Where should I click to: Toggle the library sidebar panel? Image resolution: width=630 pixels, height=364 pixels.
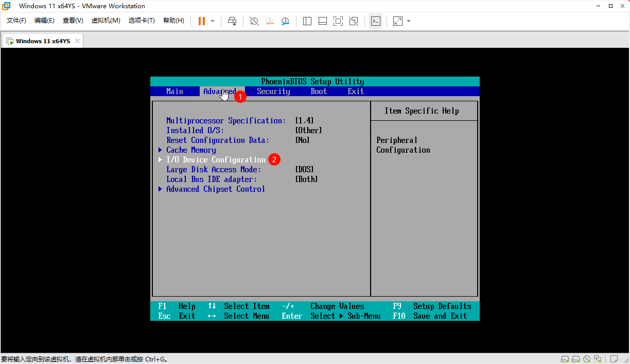point(307,21)
